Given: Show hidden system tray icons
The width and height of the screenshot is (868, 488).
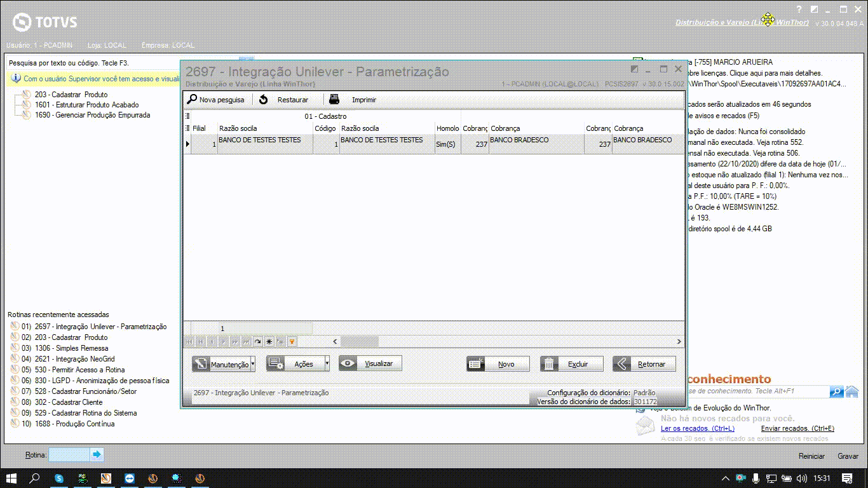Looking at the screenshot, I should [x=726, y=478].
